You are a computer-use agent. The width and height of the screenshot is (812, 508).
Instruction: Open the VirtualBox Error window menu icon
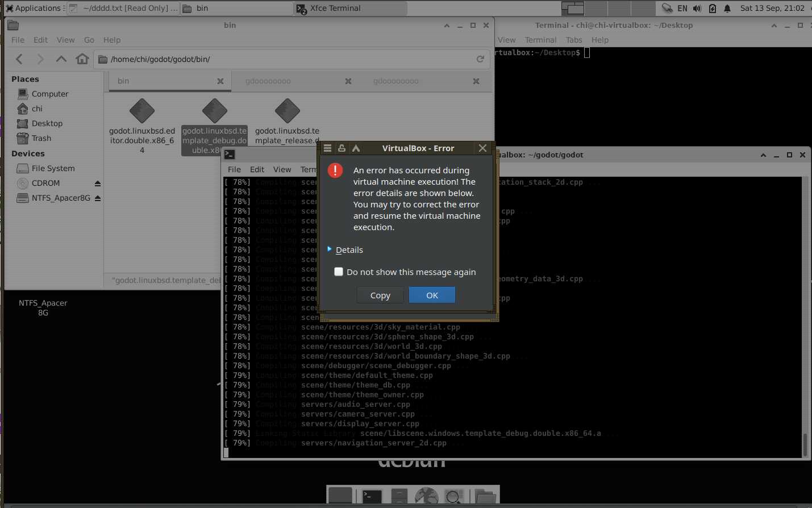pos(327,148)
